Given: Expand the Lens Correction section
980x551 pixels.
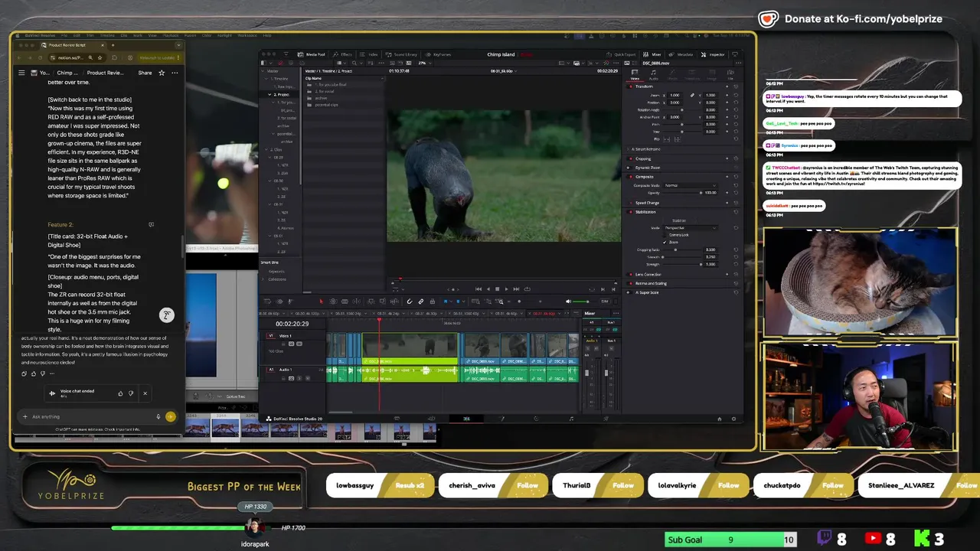Looking at the screenshot, I should 648,274.
